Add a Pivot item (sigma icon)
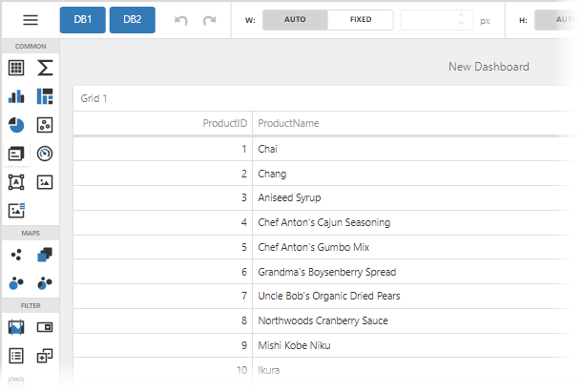 coord(45,68)
